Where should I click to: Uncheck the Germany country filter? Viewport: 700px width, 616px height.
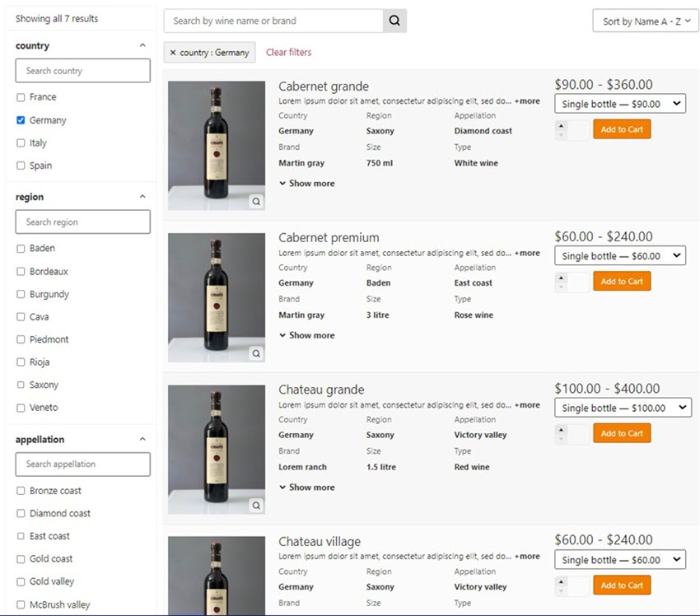[21, 120]
